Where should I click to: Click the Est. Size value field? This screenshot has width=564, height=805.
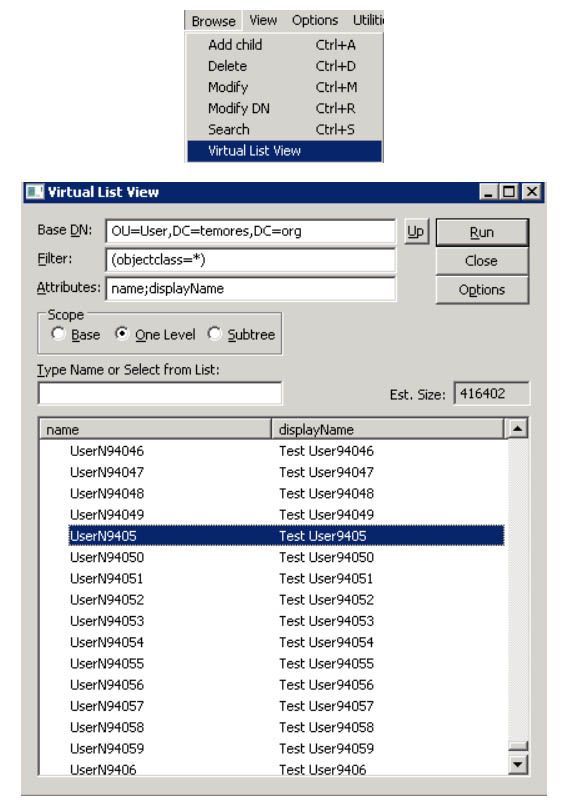pyautogui.click(x=491, y=394)
